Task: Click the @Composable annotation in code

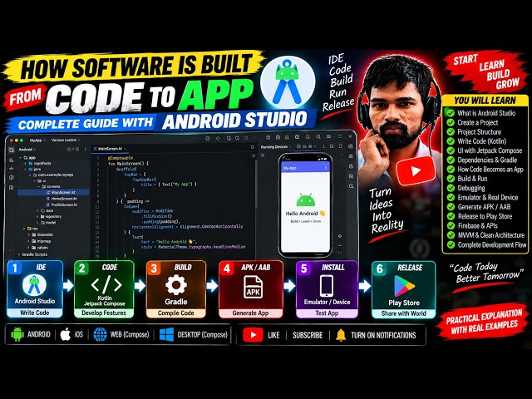Action: 121,158
